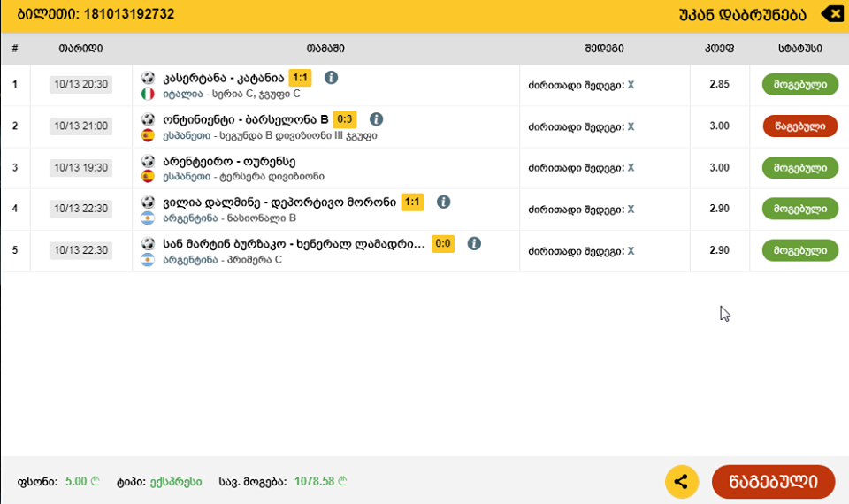Click the უკან დაბრუნება back link

742,15
